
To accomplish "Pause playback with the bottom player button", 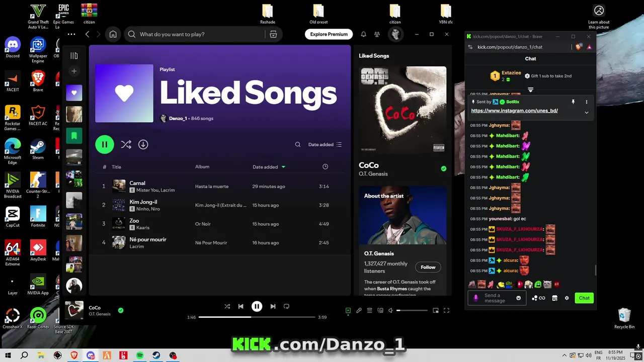I will coord(257,306).
